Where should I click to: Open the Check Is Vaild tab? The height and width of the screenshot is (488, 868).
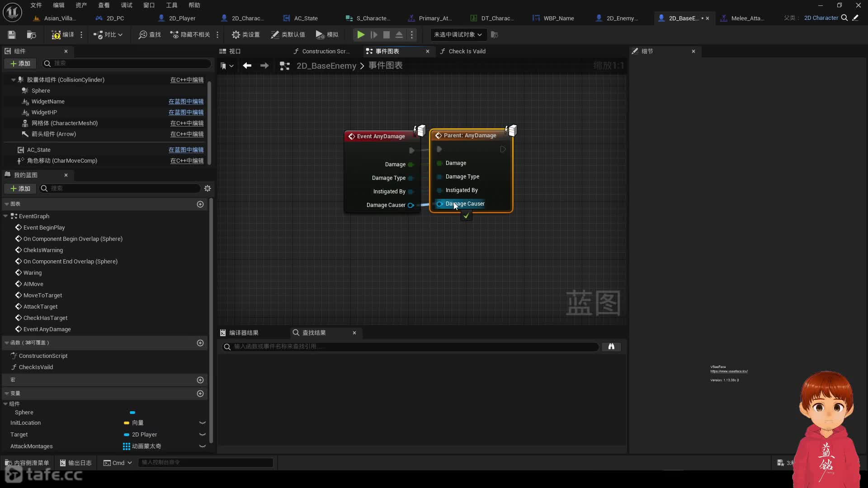pos(467,51)
